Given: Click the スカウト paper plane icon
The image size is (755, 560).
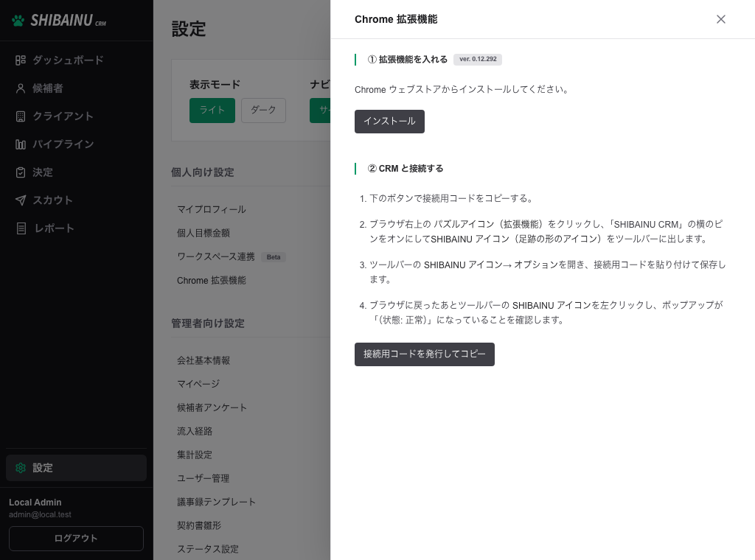Looking at the screenshot, I should [20, 200].
